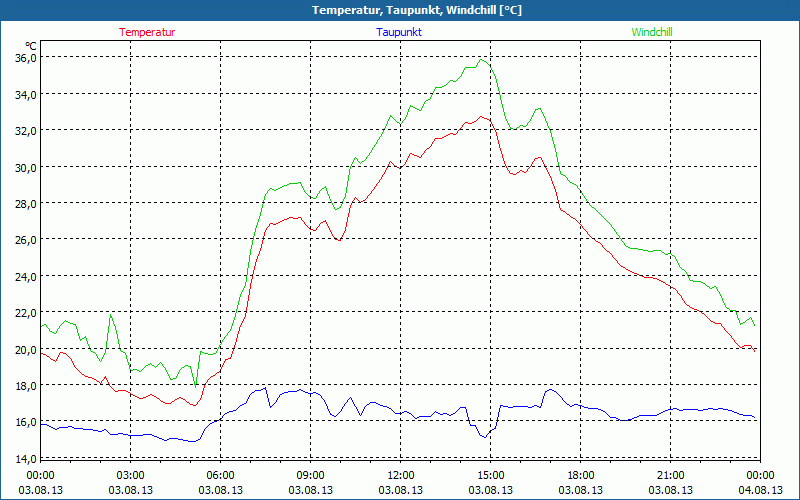Click the 20,0 y-axis label

click(26, 349)
